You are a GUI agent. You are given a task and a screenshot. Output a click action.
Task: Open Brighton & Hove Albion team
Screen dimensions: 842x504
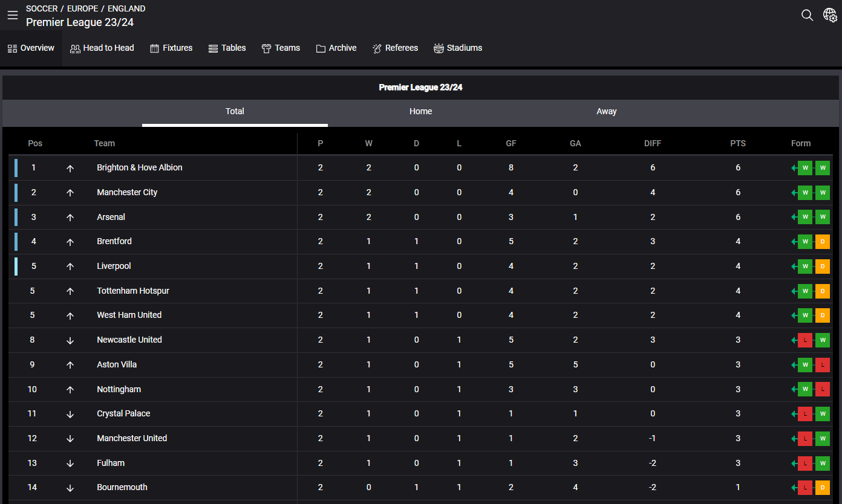tap(139, 167)
